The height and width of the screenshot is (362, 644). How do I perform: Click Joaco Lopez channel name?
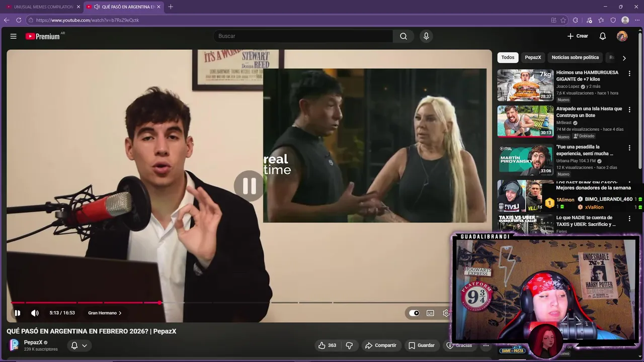(x=568, y=86)
